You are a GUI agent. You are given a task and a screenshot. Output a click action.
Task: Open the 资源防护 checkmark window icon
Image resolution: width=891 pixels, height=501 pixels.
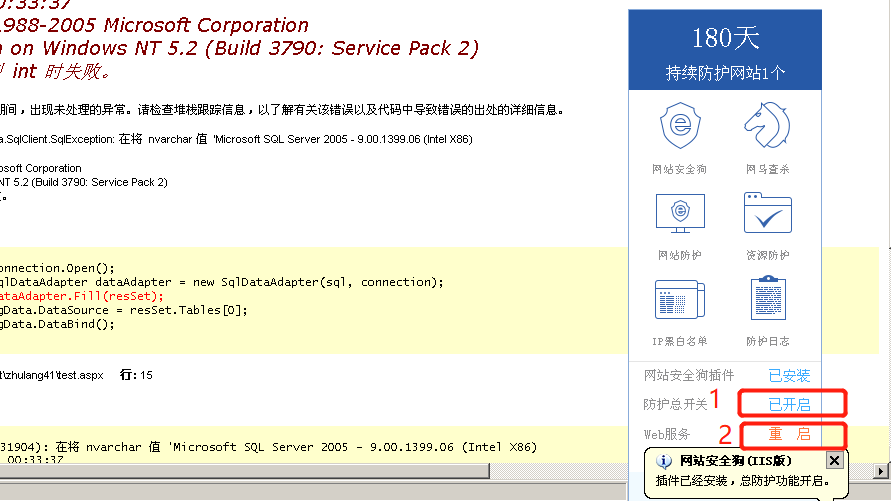[768, 212]
